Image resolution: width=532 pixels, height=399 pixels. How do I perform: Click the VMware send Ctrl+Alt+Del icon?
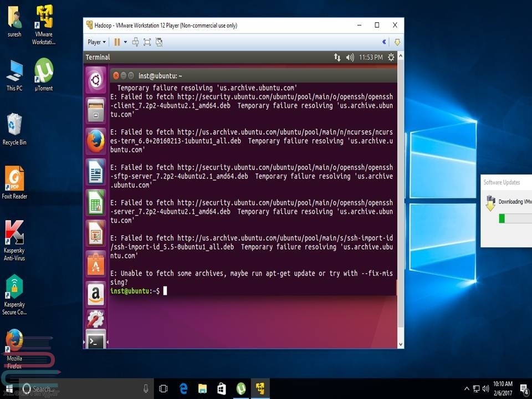click(135, 42)
